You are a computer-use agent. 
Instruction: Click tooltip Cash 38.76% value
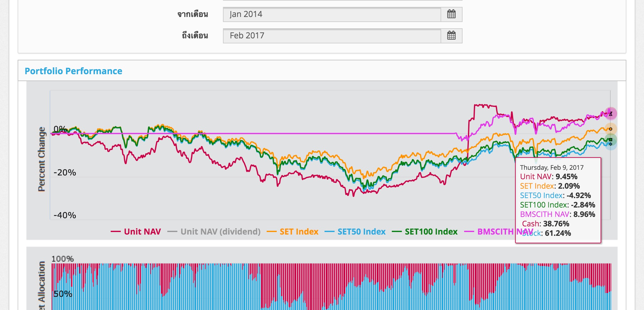coord(556,224)
